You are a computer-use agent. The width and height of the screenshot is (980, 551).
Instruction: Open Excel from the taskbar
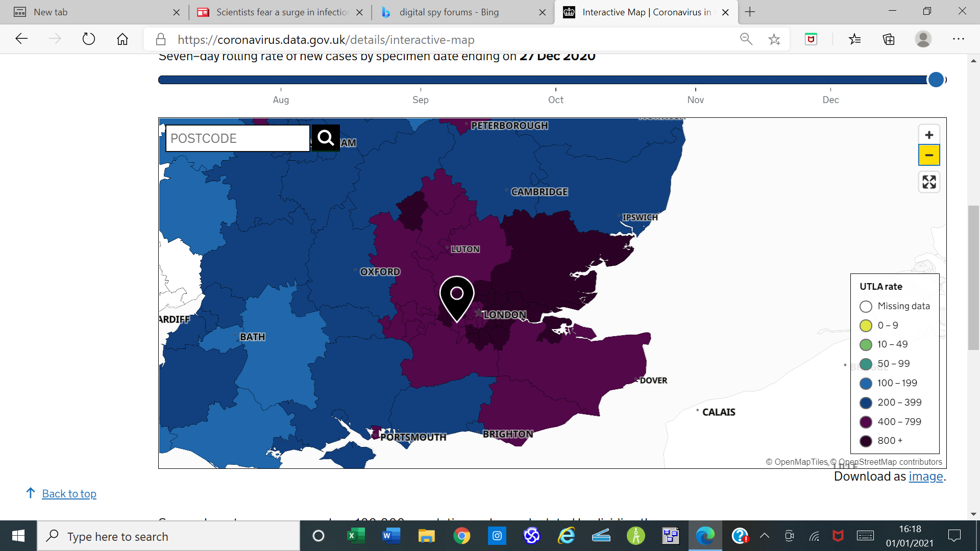point(356,536)
